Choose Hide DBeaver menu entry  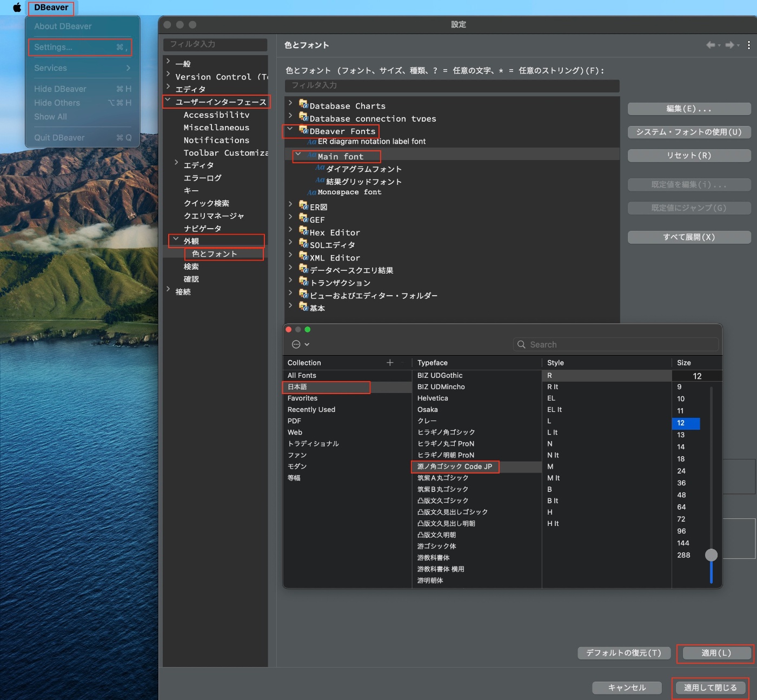pyautogui.click(x=83, y=89)
